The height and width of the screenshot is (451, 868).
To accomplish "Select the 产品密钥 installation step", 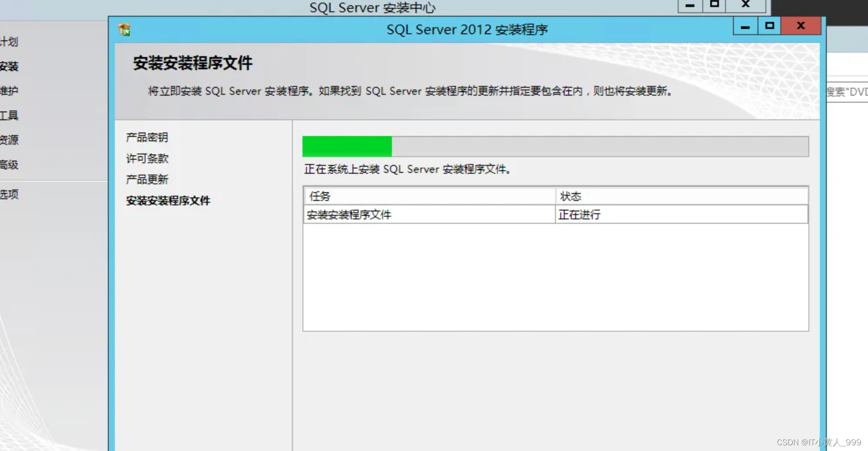I will tap(146, 137).
